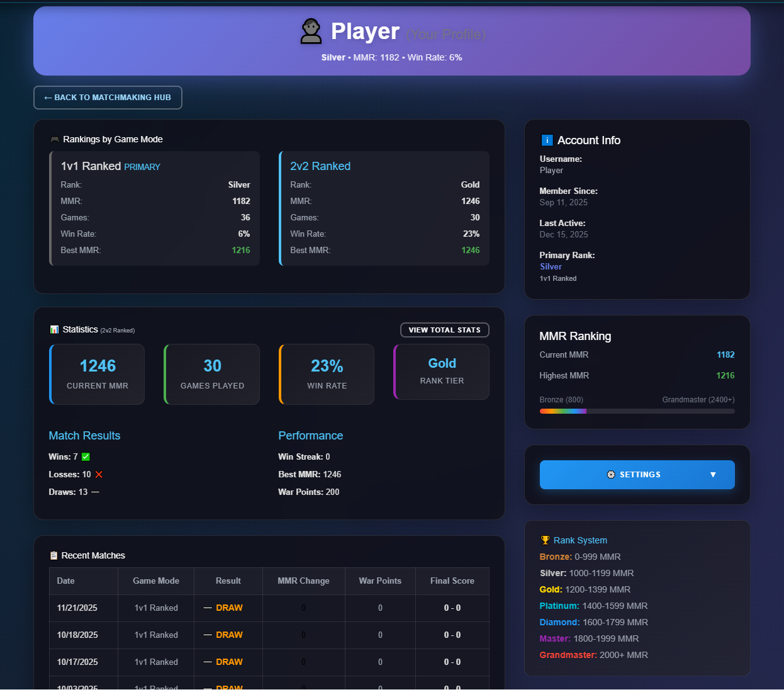
Task: Click the bar chart icon next to Statistics
Action: (x=54, y=329)
